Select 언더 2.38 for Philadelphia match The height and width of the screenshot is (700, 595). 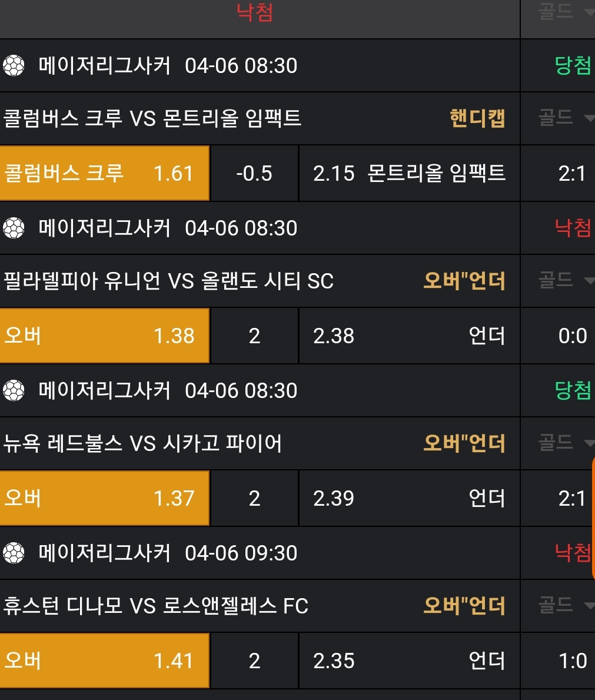coord(409,336)
